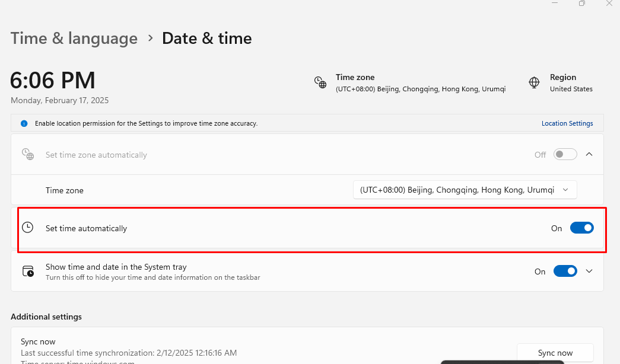The height and width of the screenshot is (364, 620).
Task: Click the globe icon for Set time zone automatically
Action: (x=28, y=154)
